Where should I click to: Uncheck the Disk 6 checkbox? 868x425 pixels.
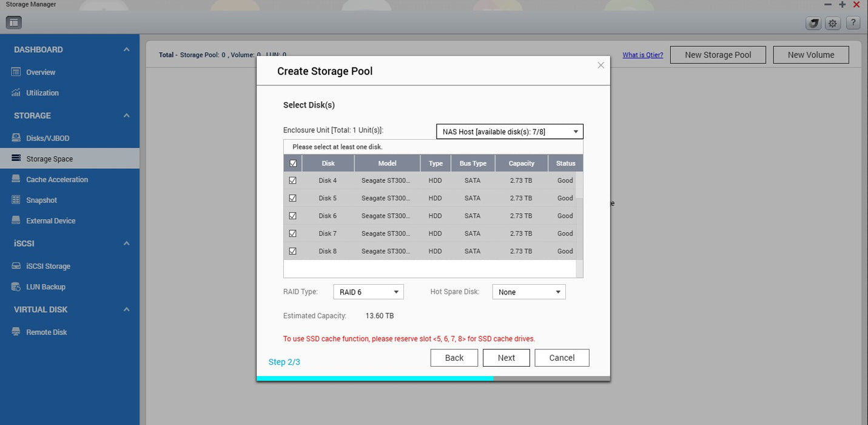pos(293,216)
